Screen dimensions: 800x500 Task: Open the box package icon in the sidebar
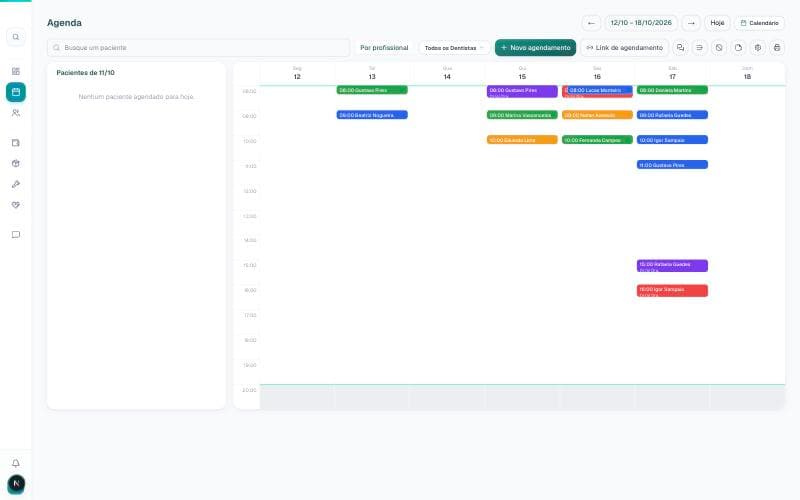point(16,163)
